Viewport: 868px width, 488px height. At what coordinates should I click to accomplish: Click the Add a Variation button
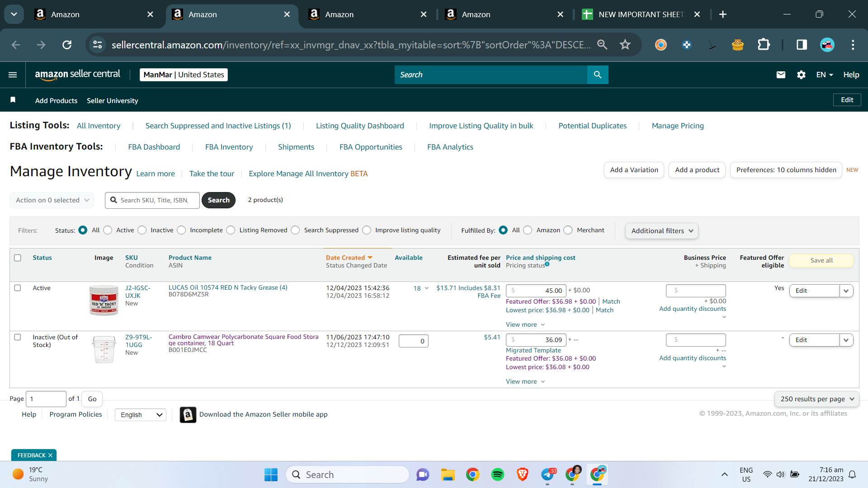(634, 170)
